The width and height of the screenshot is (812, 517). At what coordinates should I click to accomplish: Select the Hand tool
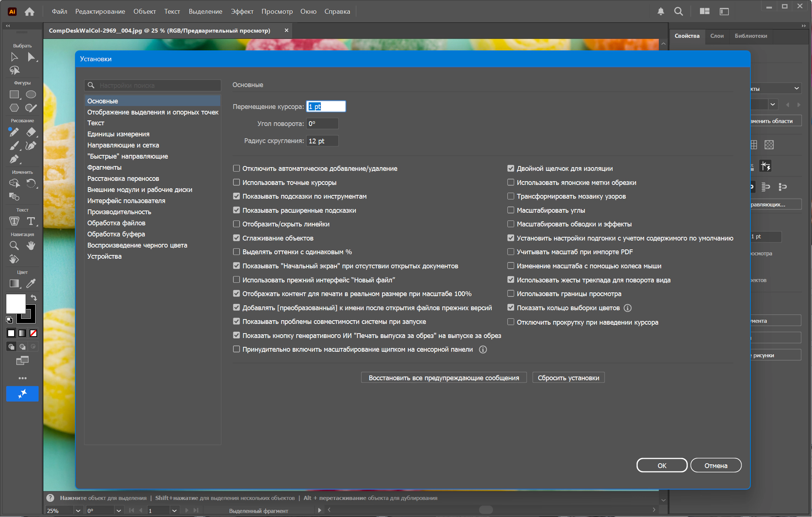(31, 245)
